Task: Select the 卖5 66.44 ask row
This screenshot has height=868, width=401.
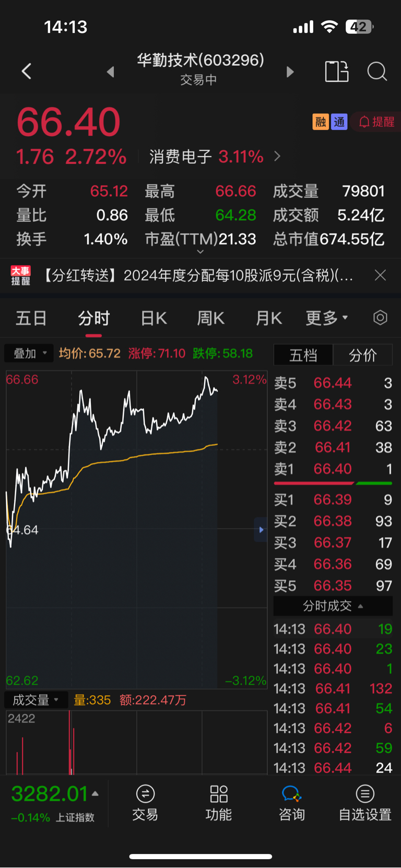Action: (x=333, y=383)
